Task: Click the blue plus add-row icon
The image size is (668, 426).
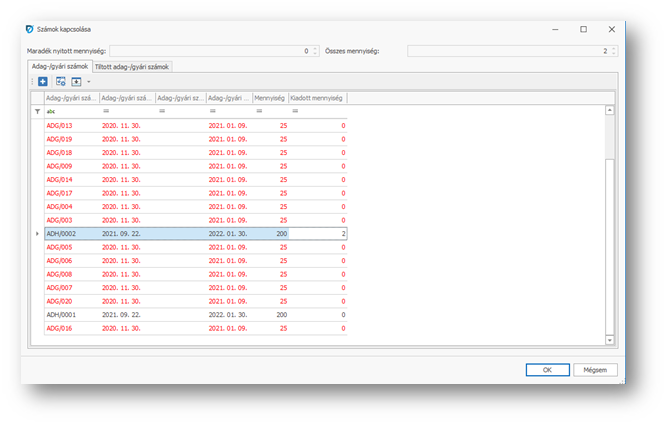Action: pyautogui.click(x=43, y=81)
